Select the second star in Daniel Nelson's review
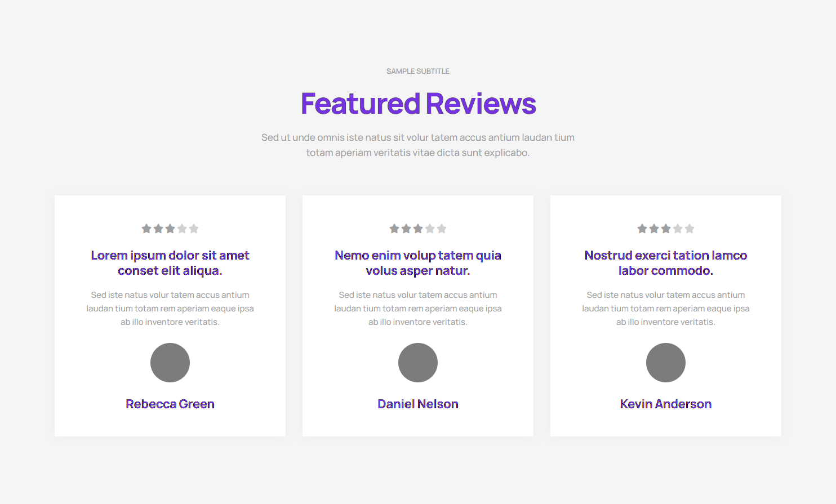This screenshot has width=836, height=504. (x=406, y=229)
